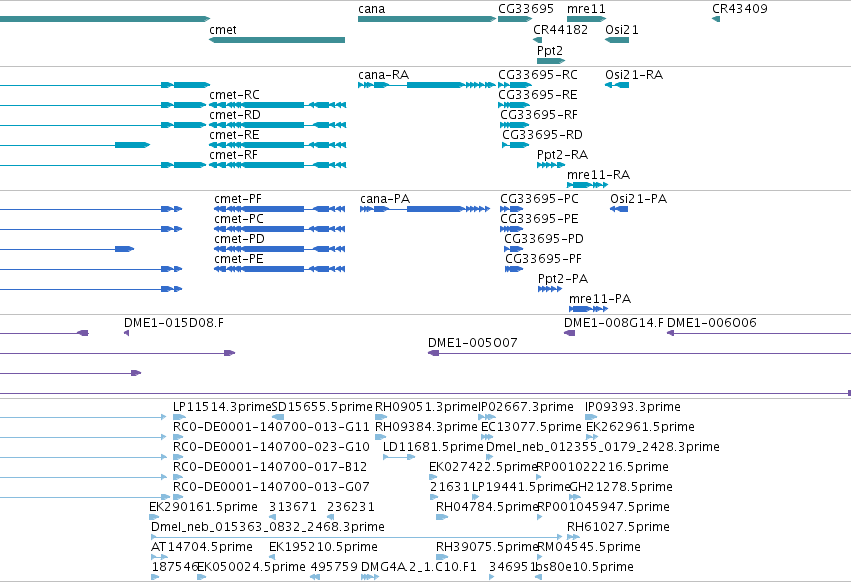Click EST SD15655.5prime label
The image size is (851, 582).
[x=322, y=407]
